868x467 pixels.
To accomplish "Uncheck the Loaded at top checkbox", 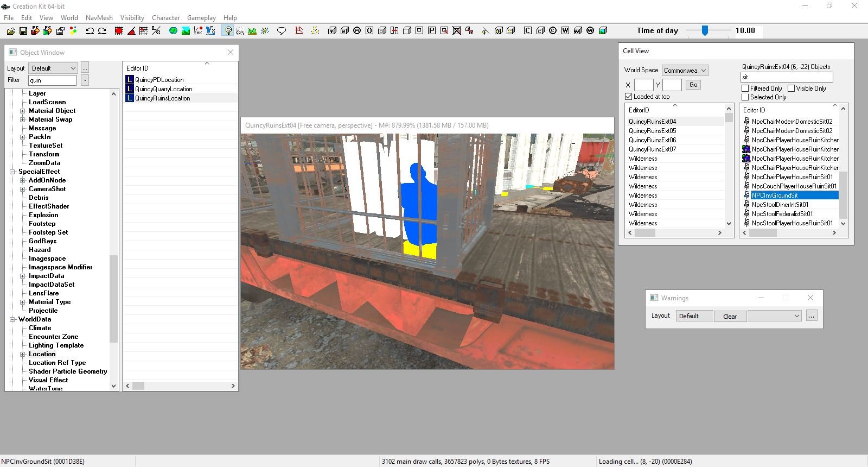I will pyautogui.click(x=628, y=97).
